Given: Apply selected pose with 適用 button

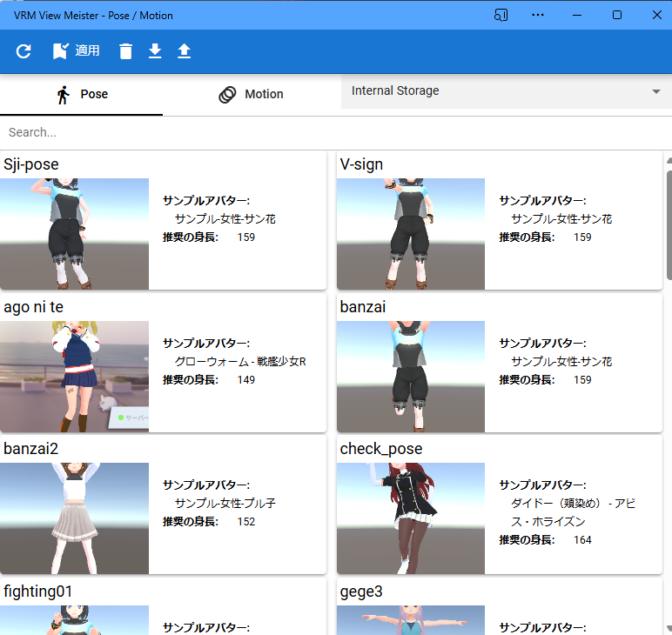Looking at the screenshot, I should [77, 51].
